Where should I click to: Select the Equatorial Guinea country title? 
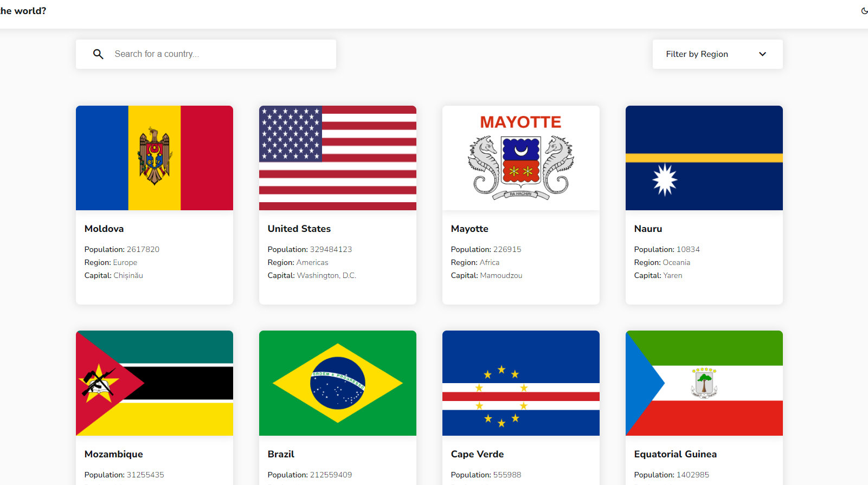[676, 454]
